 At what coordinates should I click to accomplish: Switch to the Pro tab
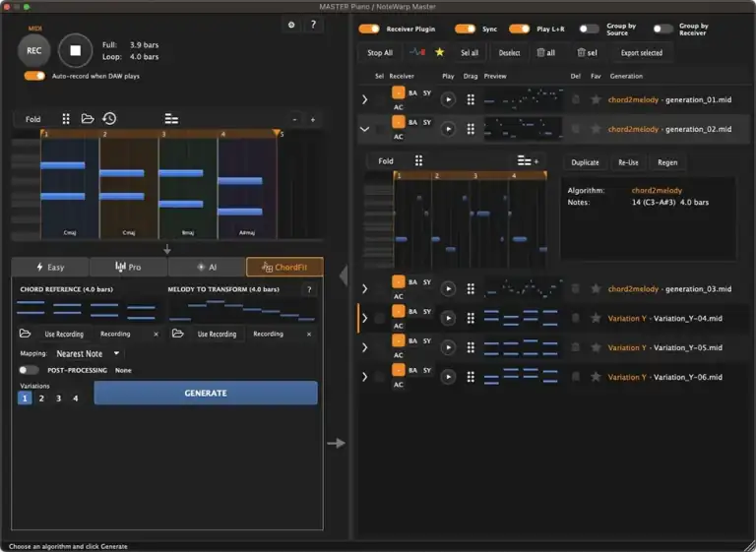pyautogui.click(x=128, y=267)
